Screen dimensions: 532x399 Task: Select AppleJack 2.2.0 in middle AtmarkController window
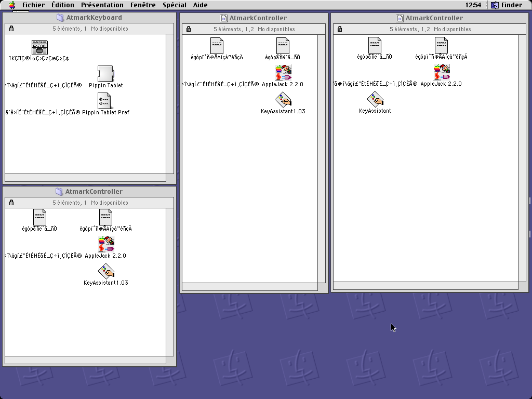[x=283, y=73]
